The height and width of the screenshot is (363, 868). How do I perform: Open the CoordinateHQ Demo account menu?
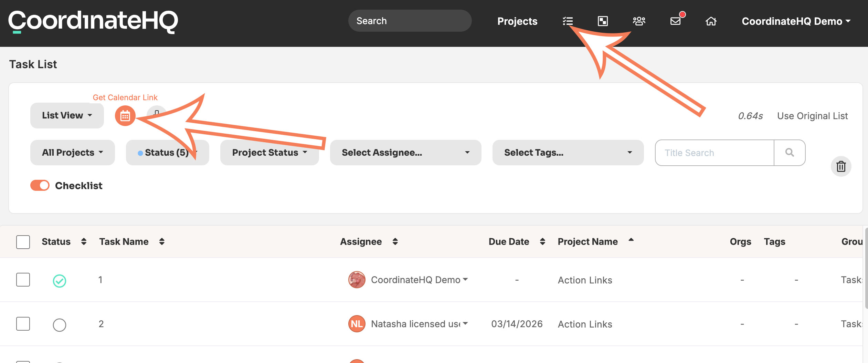796,21
